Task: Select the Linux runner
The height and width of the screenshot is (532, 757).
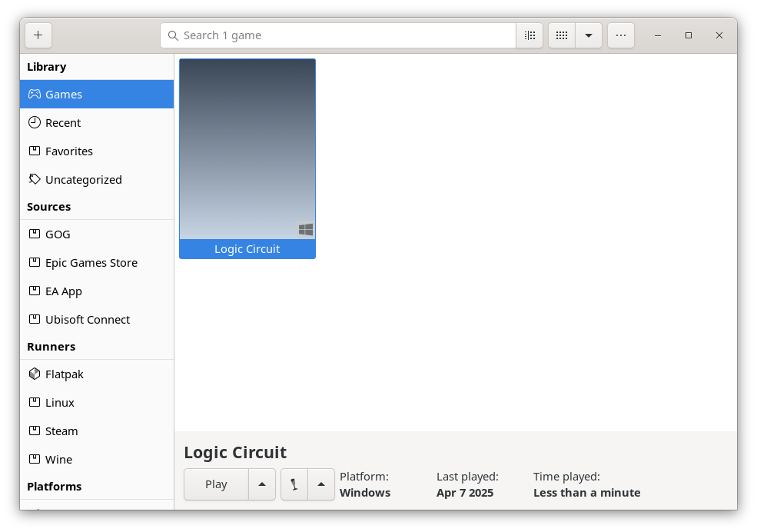Action: click(x=97, y=403)
